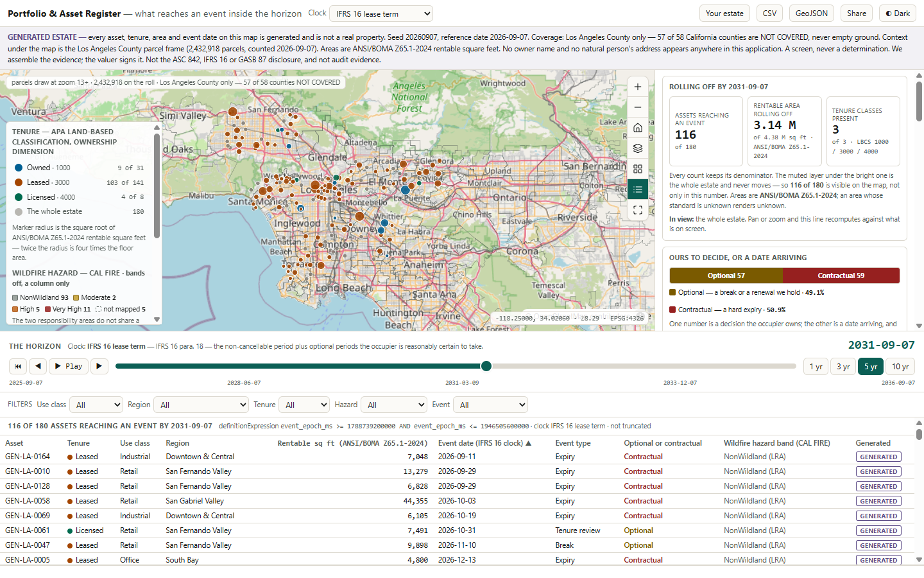Click the asset table scrollbar
This screenshot has width=924, height=578.
(919, 435)
